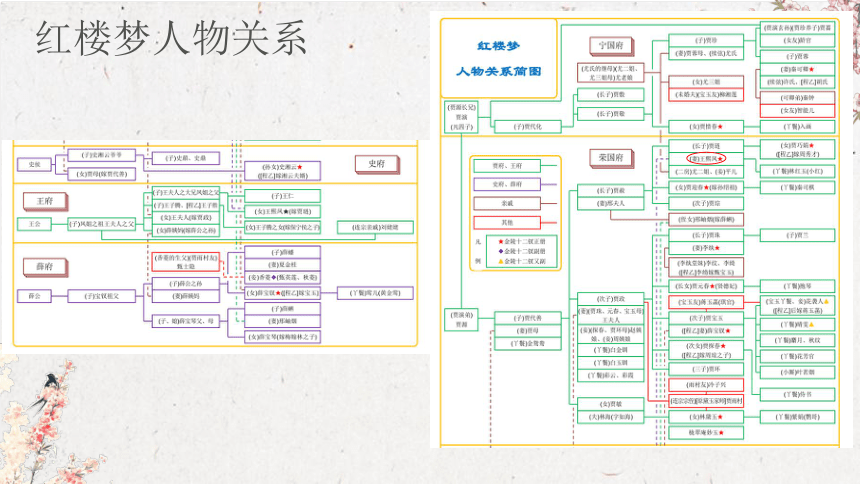This screenshot has width=860, height=484.
Task: Click the legend entry 史府、薛府
Action: (x=507, y=184)
